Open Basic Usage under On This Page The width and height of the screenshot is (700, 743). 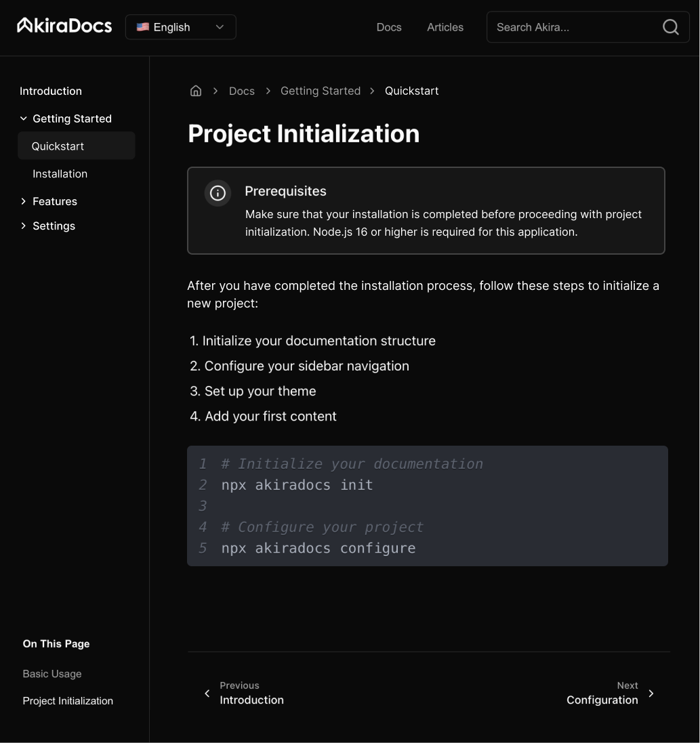[x=52, y=673]
